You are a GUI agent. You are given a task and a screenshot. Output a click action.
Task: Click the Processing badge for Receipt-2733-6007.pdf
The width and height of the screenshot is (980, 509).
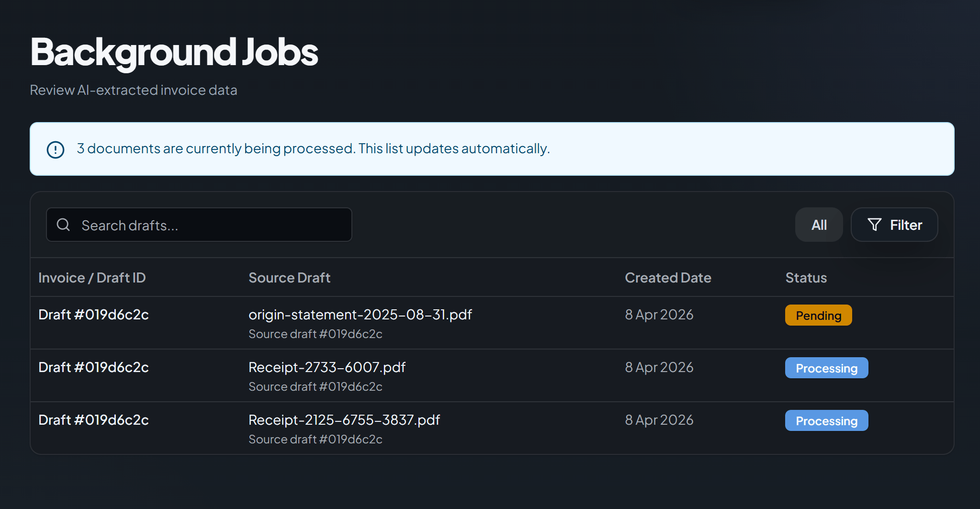[x=826, y=368]
